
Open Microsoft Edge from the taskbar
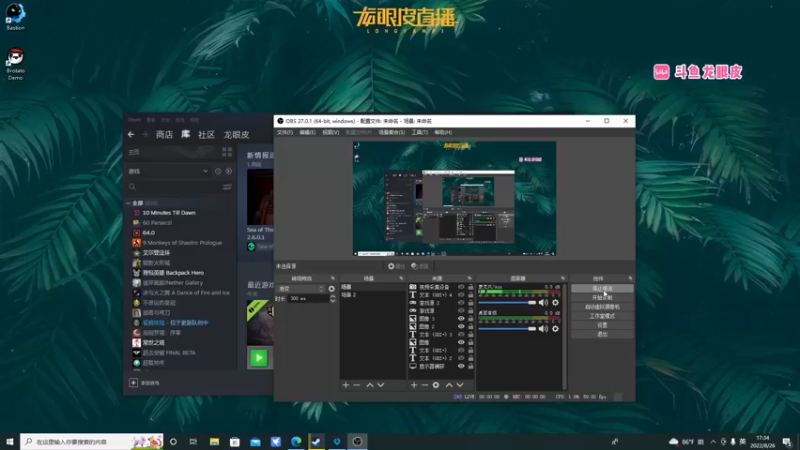pyautogui.click(x=296, y=441)
